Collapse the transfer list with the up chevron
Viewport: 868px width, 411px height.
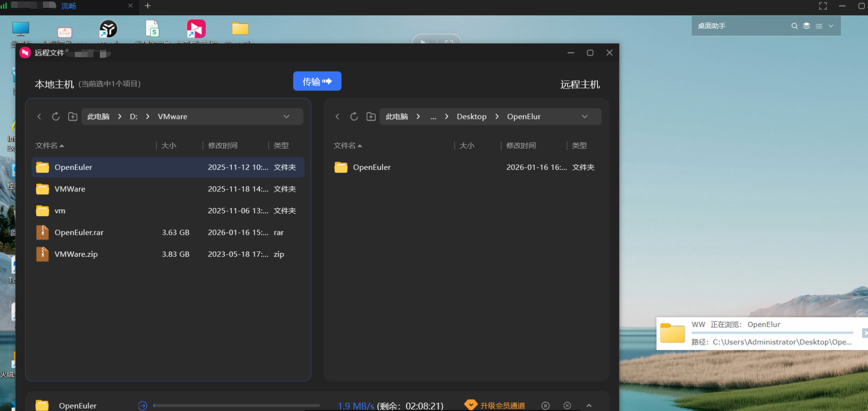coord(589,406)
